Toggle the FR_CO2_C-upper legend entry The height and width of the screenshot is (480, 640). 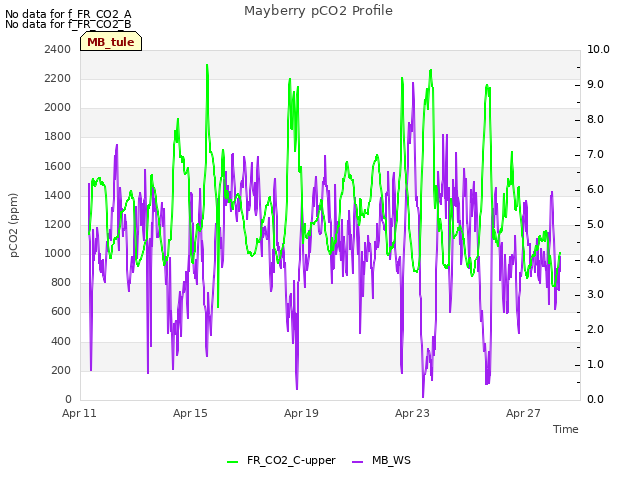pyautogui.click(x=281, y=460)
